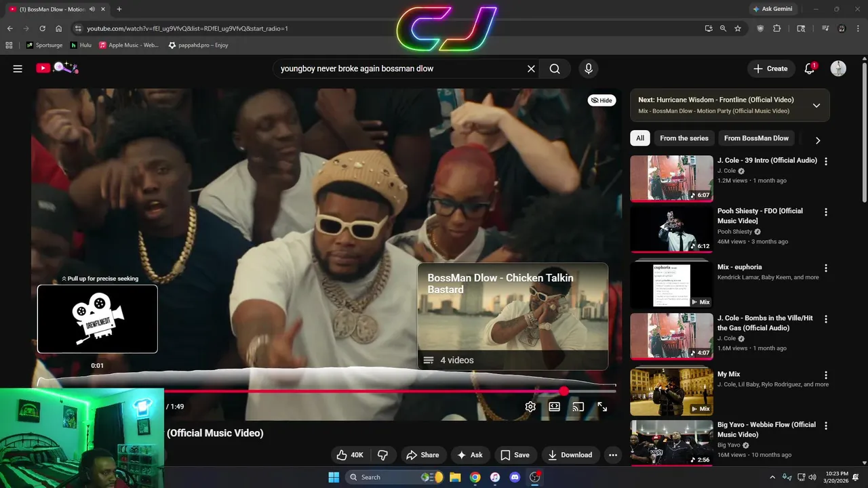Install the page as an app
This screenshot has width=868, height=488.
pyautogui.click(x=709, y=28)
